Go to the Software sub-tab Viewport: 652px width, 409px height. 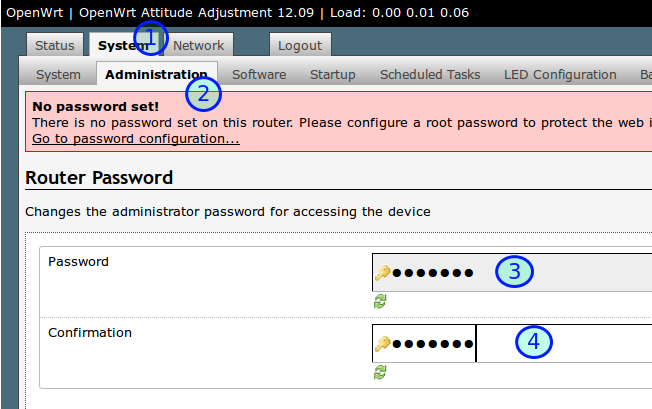pyautogui.click(x=259, y=75)
